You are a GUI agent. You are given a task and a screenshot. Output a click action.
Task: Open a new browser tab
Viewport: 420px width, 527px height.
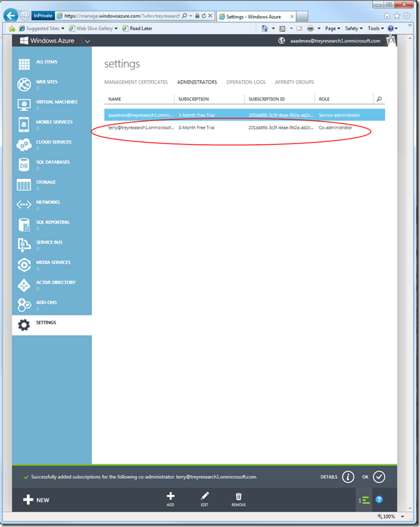pos(302,17)
